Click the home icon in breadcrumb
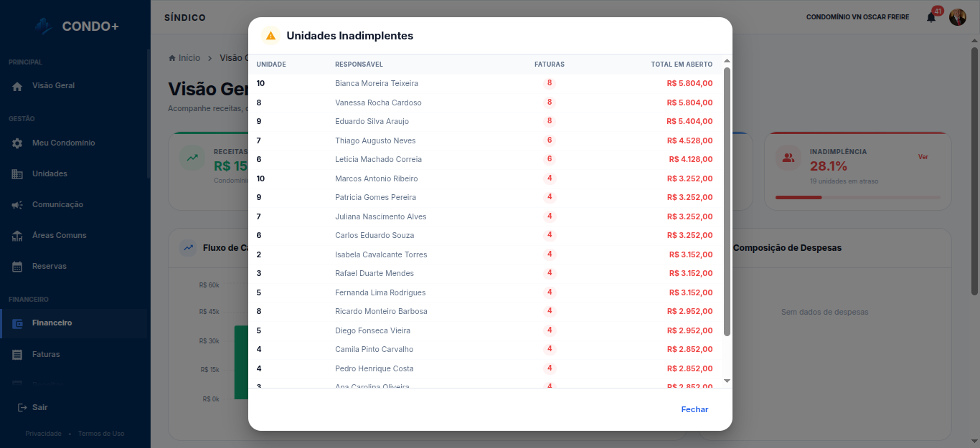Image resolution: width=980 pixels, height=448 pixels. pyautogui.click(x=172, y=58)
